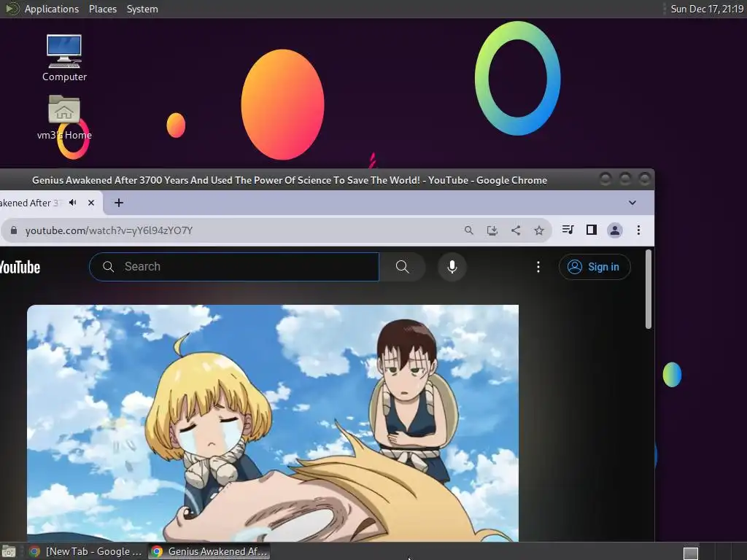747x560 pixels.
Task: Share this page via the share icon
Action: pos(516,230)
